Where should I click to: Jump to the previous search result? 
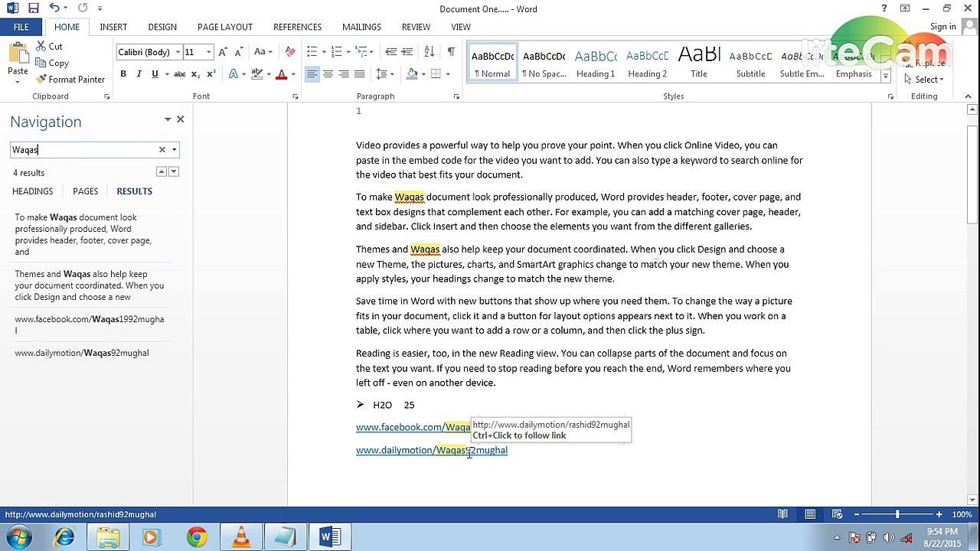161,171
